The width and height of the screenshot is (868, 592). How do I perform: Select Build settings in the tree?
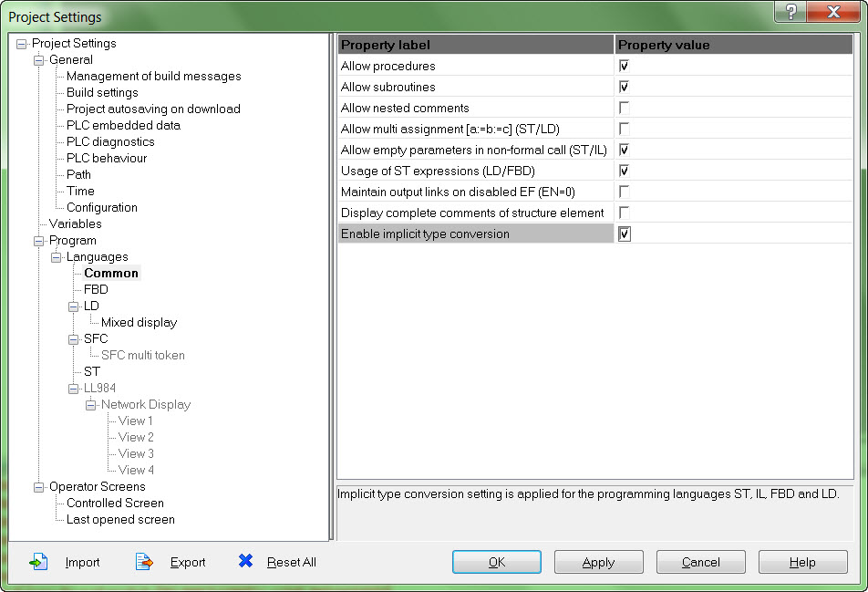tap(102, 92)
